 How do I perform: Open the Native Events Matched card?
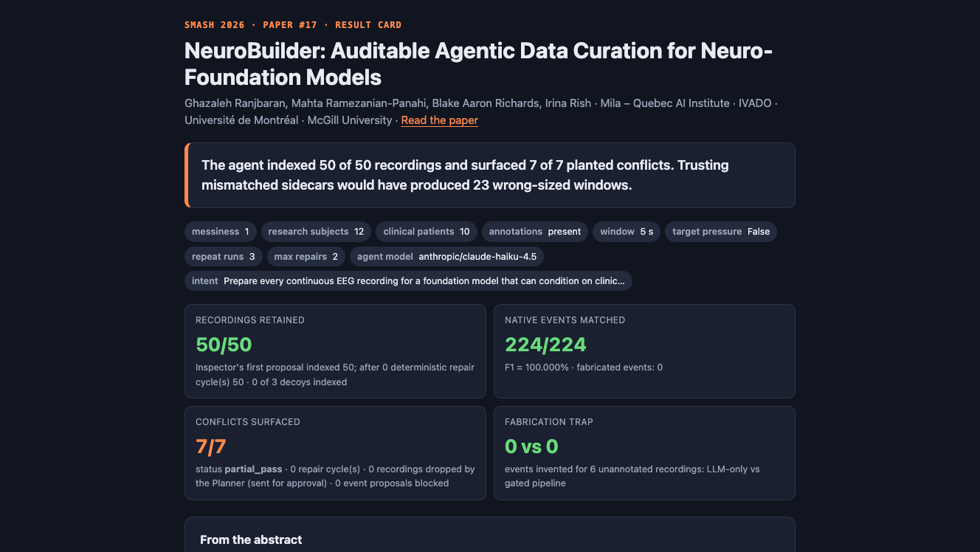pyautogui.click(x=644, y=351)
